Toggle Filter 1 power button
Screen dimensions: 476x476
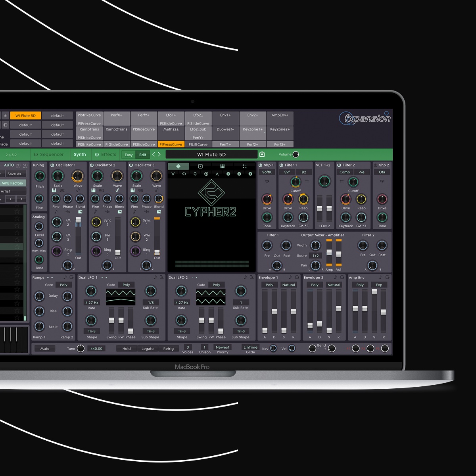click(281, 165)
